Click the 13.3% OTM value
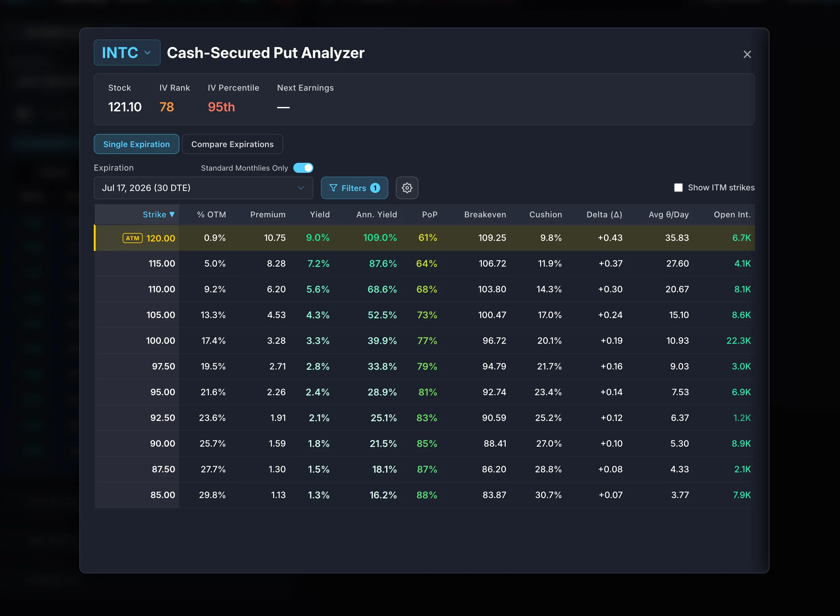The height and width of the screenshot is (616, 840). 213,315
